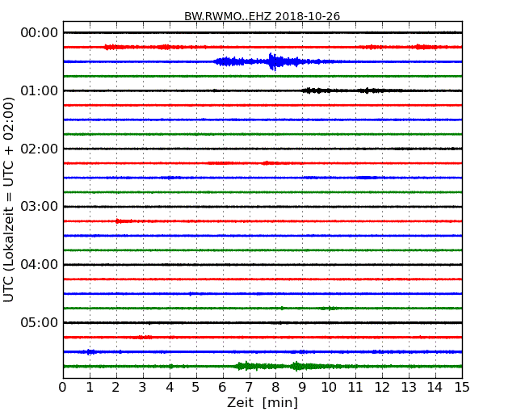Image resolution: width=525 pixels, height=420 pixels.
Task: Select the 02:00 time label
Action: 40,149
